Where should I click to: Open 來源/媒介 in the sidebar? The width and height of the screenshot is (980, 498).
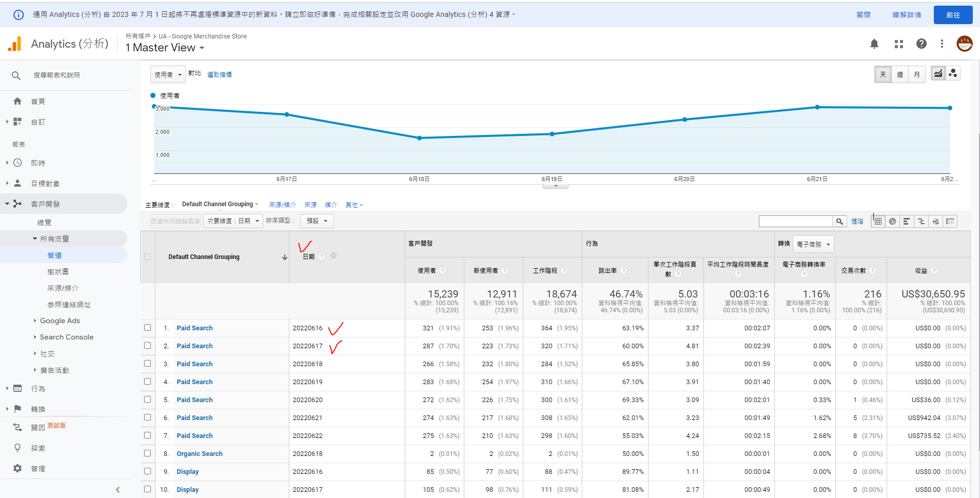tap(63, 288)
